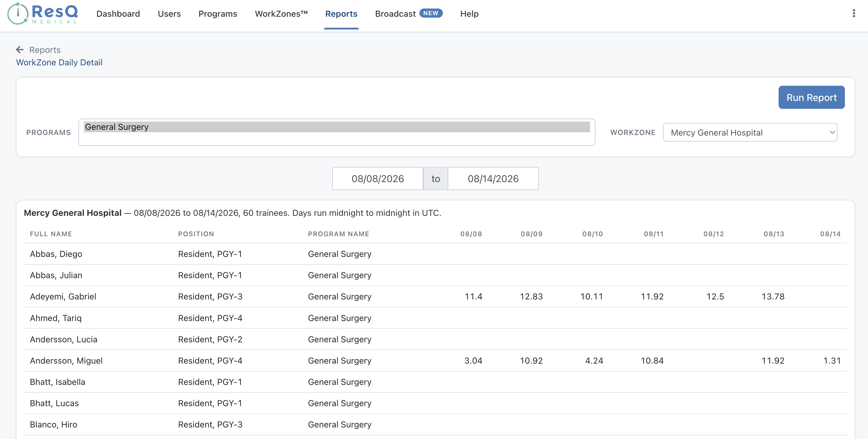Click the Run Report button
The width and height of the screenshot is (868, 439).
click(x=811, y=97)
